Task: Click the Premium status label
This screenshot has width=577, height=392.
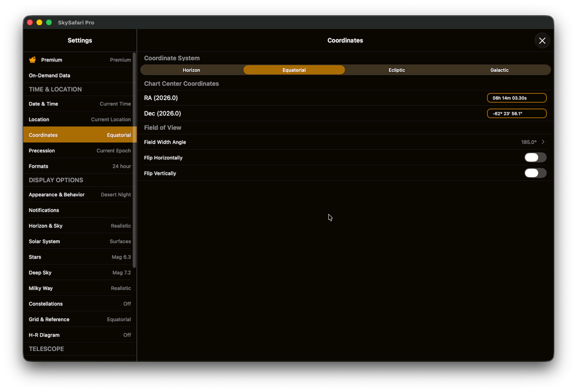Action: pyautogui.click(x=120, y=60)
